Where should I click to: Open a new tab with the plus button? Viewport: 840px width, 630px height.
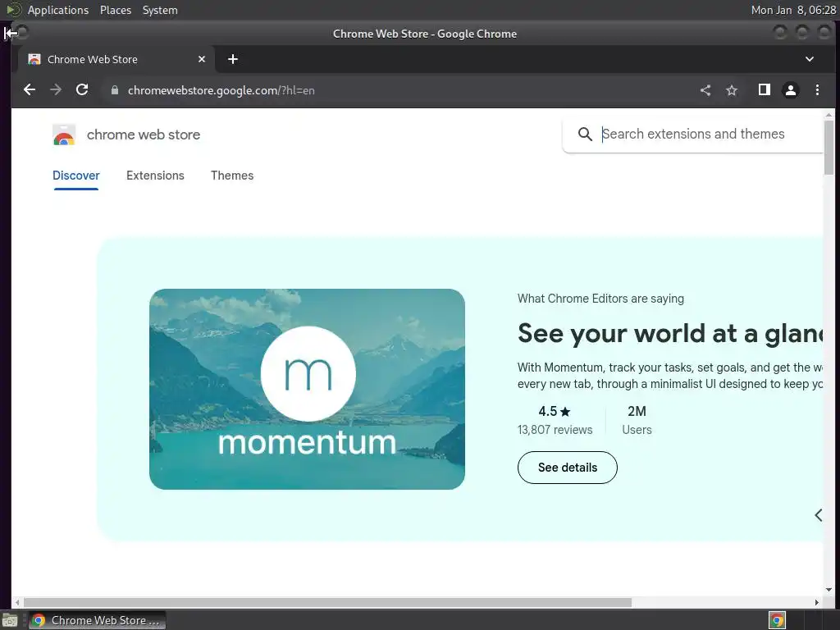pyautogui.click(x=232, y=59)
